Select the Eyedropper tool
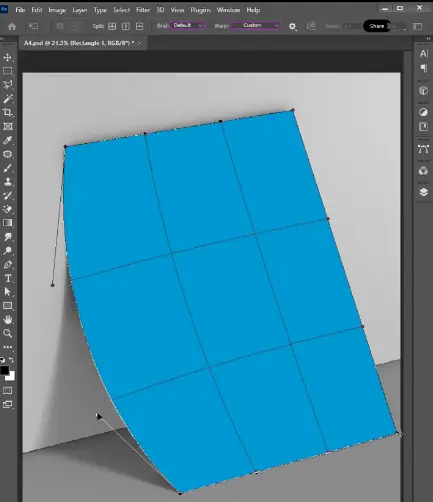Image resolution: width=433 pixels, height=502 pixels. click(8, 140)
